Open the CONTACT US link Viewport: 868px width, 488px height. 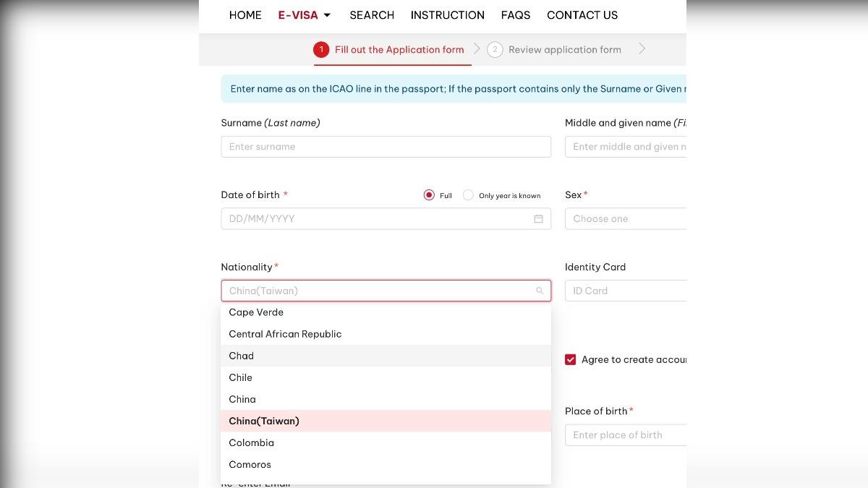pos(582,15)
